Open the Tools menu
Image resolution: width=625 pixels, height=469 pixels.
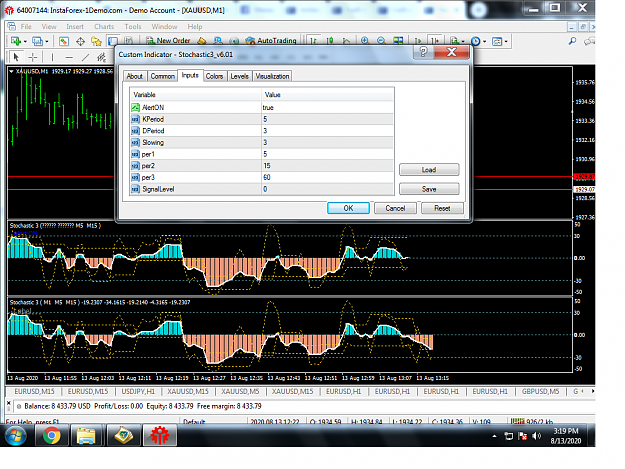133,27
